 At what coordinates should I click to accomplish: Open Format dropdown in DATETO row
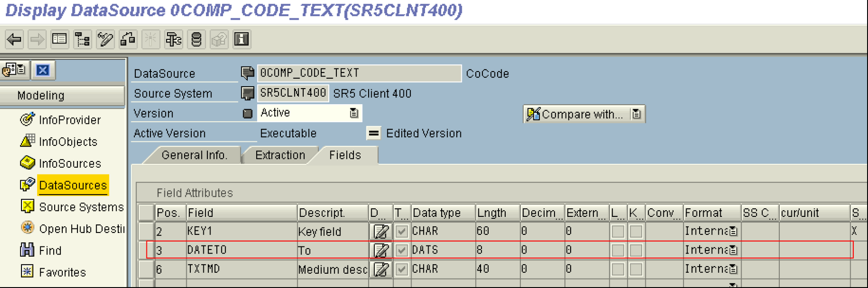(733, 250)
